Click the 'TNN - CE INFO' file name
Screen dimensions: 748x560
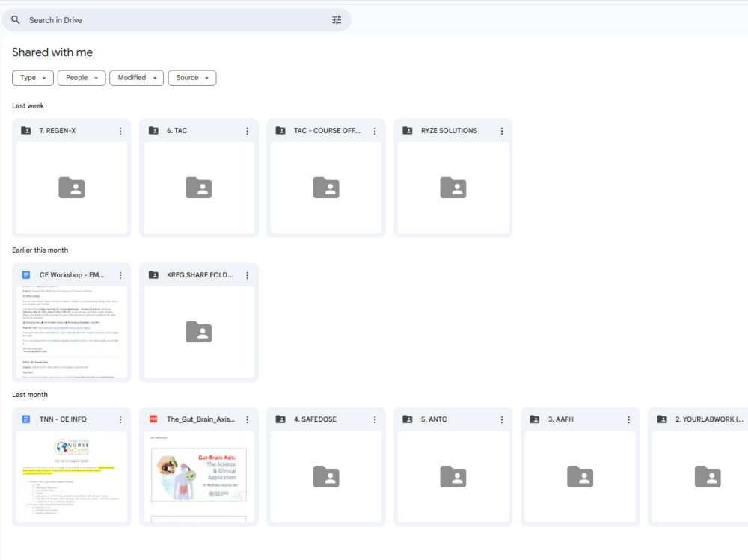click(63, 419)
